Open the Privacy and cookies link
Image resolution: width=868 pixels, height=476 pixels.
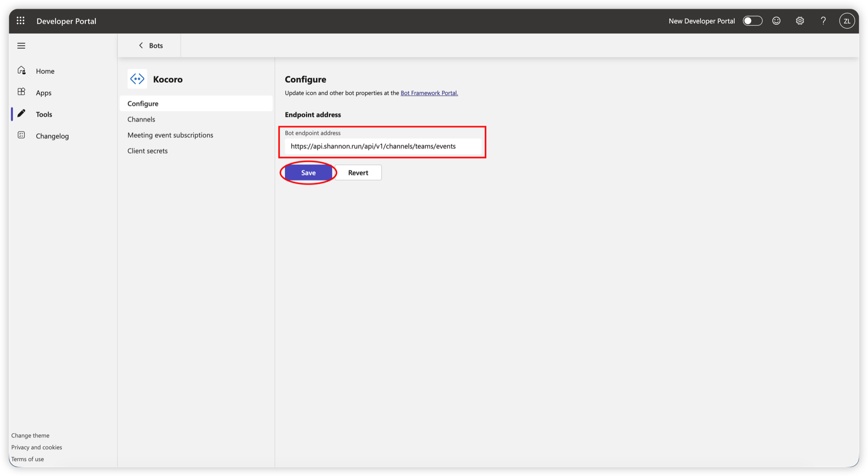point(37,447)
